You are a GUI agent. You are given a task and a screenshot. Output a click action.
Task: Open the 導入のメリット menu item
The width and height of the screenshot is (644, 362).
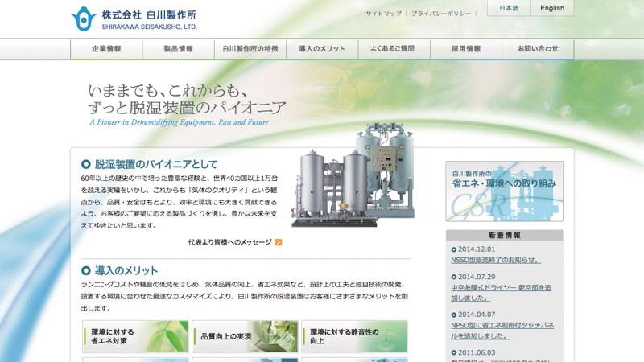click(322, 49)
